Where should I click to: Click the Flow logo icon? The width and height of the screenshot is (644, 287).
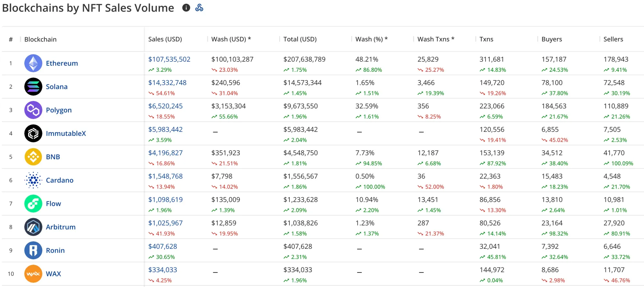coord(33,204)
